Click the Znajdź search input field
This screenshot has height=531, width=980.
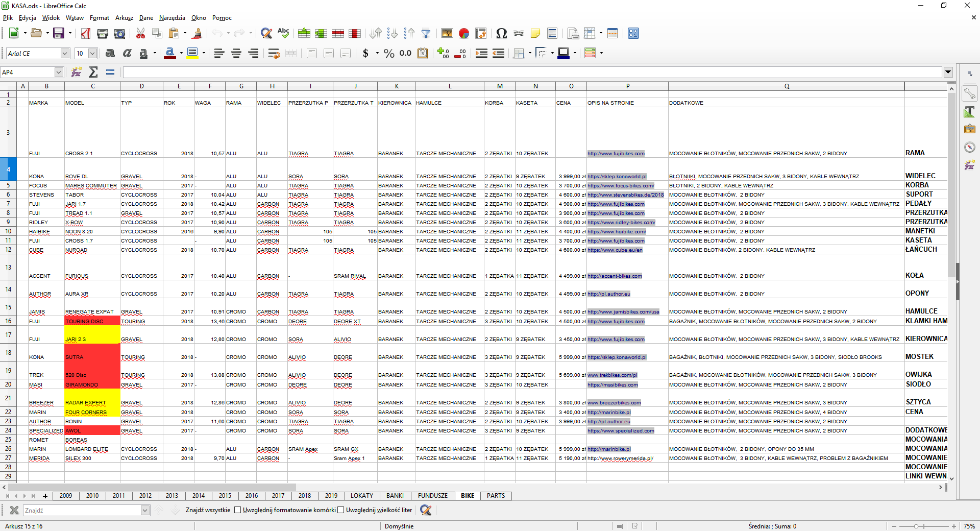coord(82,510)
